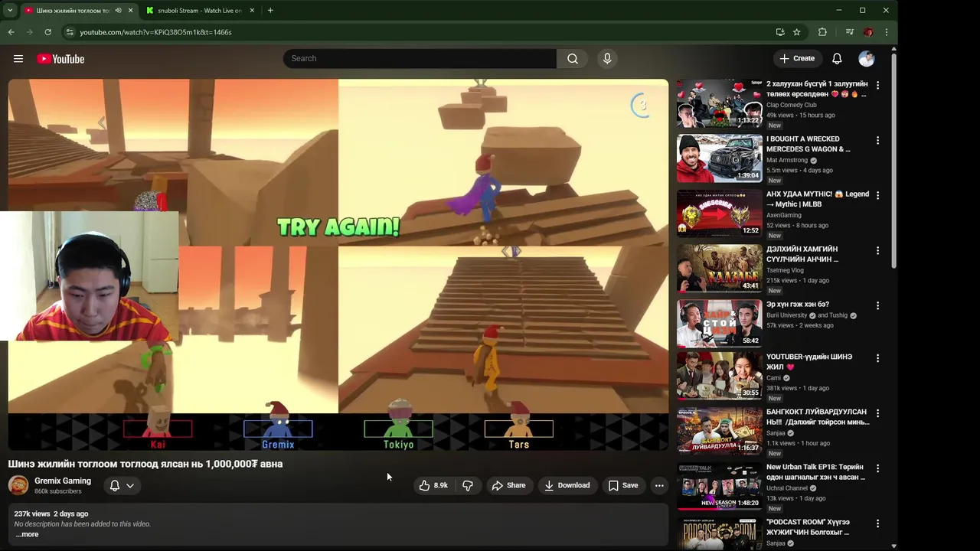Open more actions three-dot menu below video

pyautogui.click(x=659, y=485)
